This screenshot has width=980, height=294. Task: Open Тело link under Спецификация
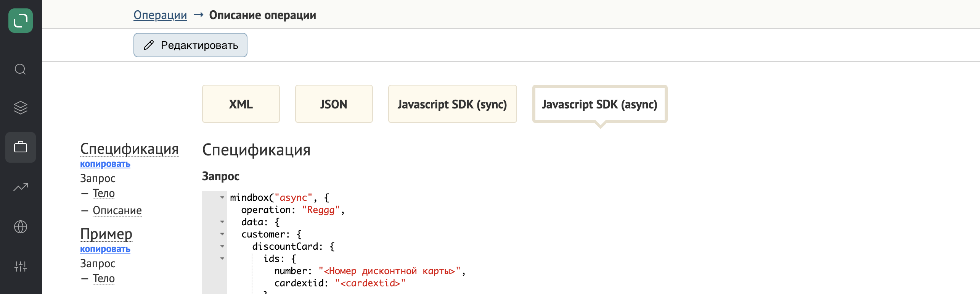pos(104,193)
